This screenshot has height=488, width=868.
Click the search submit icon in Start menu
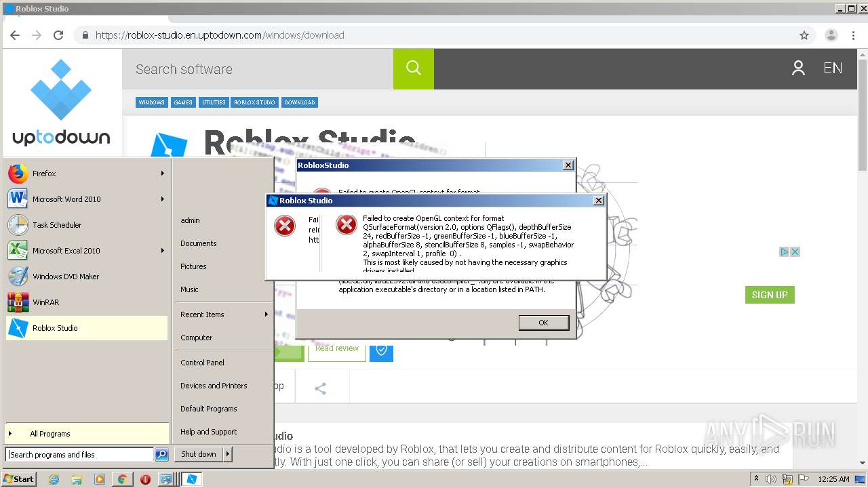click(x=161, y=455)
